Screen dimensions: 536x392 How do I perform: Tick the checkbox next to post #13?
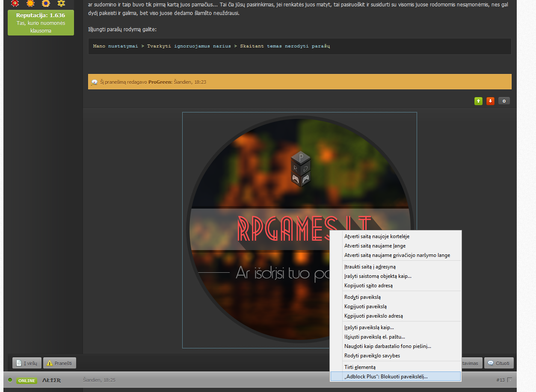[x=509, y=380]
